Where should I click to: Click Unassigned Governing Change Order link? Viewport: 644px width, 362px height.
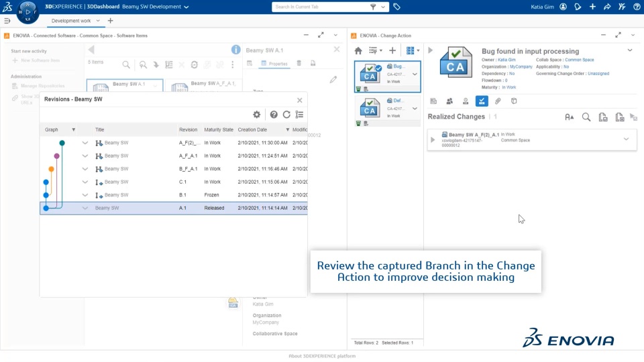click(x=598, y=74)
